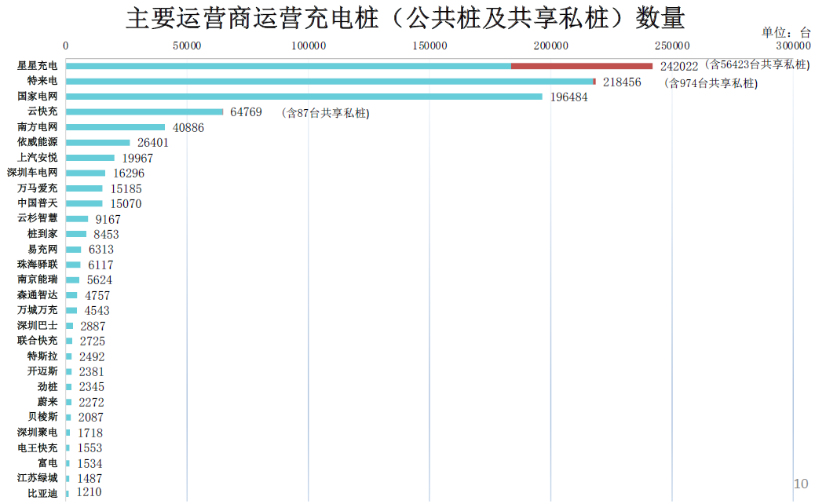Select the 南方电网 axis label
The height and width of the screenshot is (504, 826).
coord(38,127)
